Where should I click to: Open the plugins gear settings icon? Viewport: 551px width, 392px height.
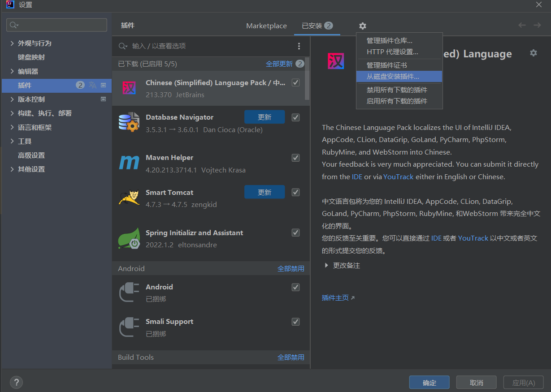click(363, 26)
